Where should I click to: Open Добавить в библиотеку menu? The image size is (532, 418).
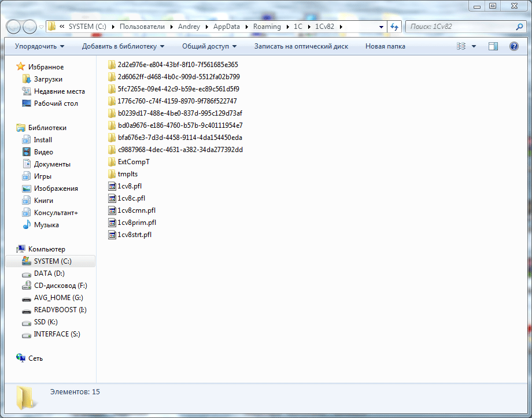123,46
